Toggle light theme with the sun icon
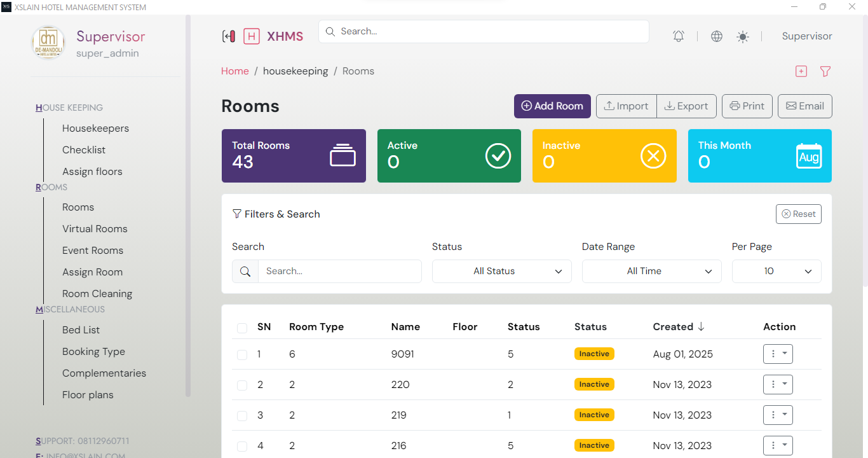 click(742, 36)
